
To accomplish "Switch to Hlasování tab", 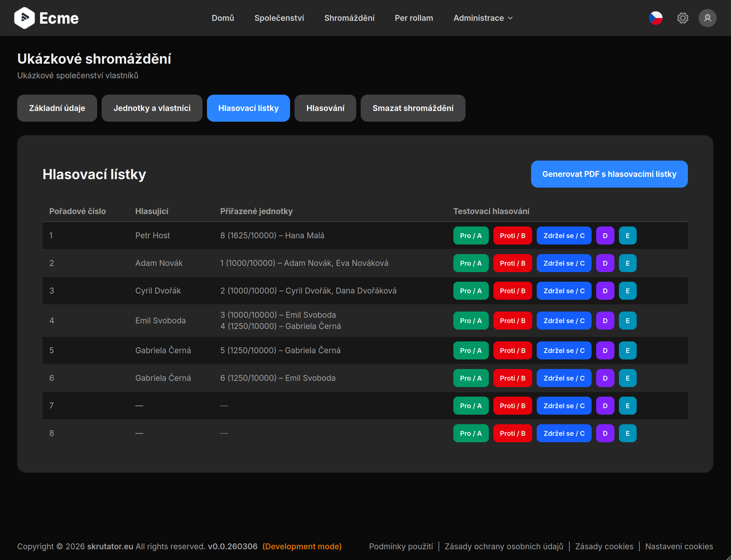I will tap(325, 108).
